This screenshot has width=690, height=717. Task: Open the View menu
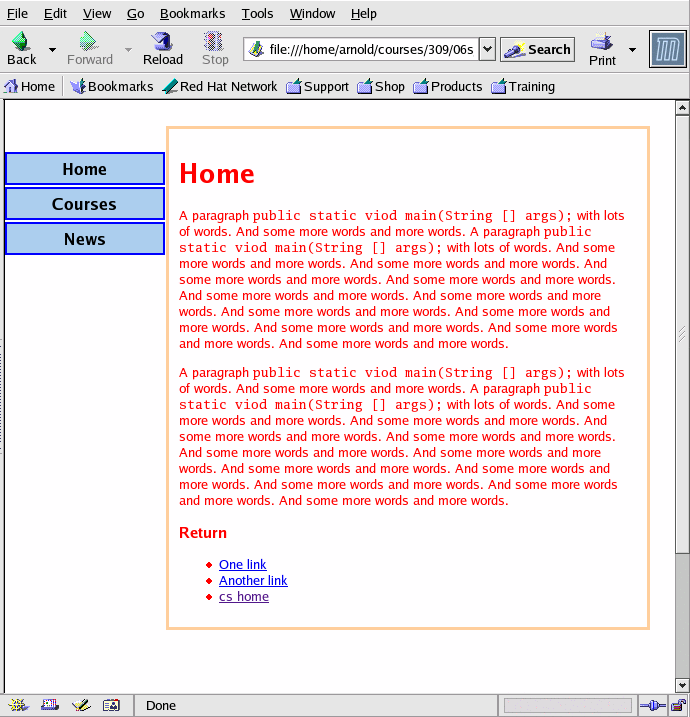tap(97, 14)
